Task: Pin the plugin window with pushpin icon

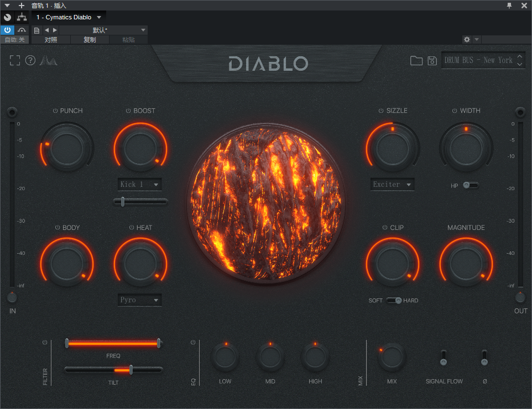Action: click(509, 6)
